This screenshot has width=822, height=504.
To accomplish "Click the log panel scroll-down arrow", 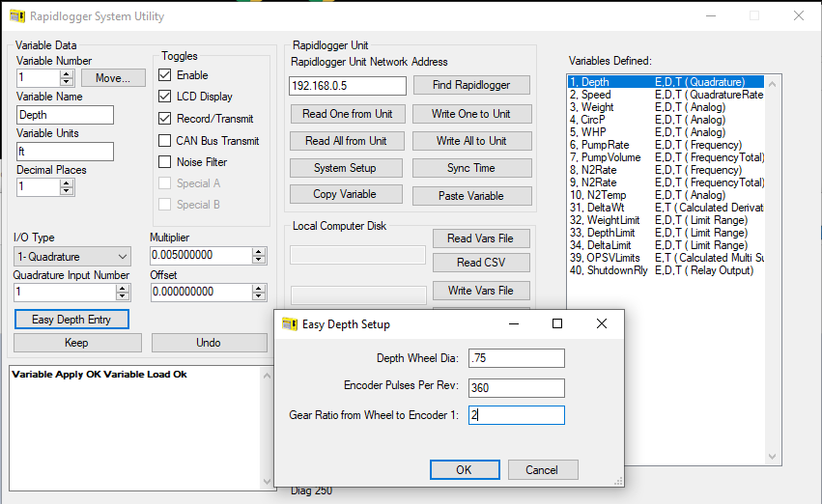I will pos(267,482).
